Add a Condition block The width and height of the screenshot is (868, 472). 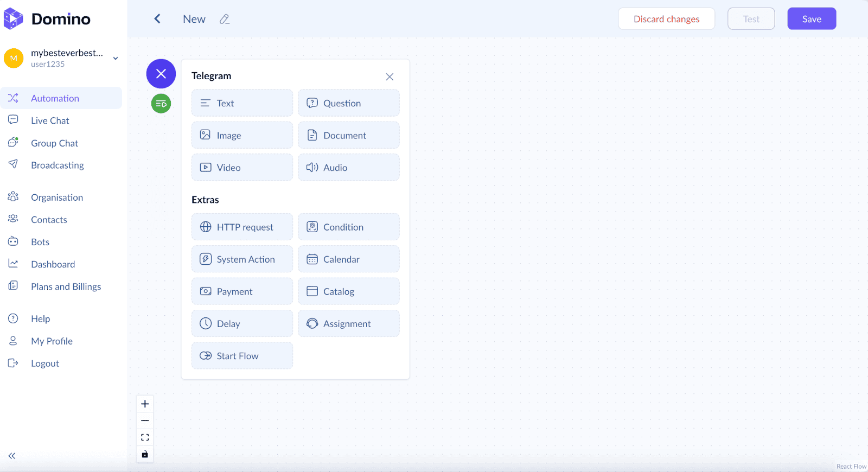point(349,227)
